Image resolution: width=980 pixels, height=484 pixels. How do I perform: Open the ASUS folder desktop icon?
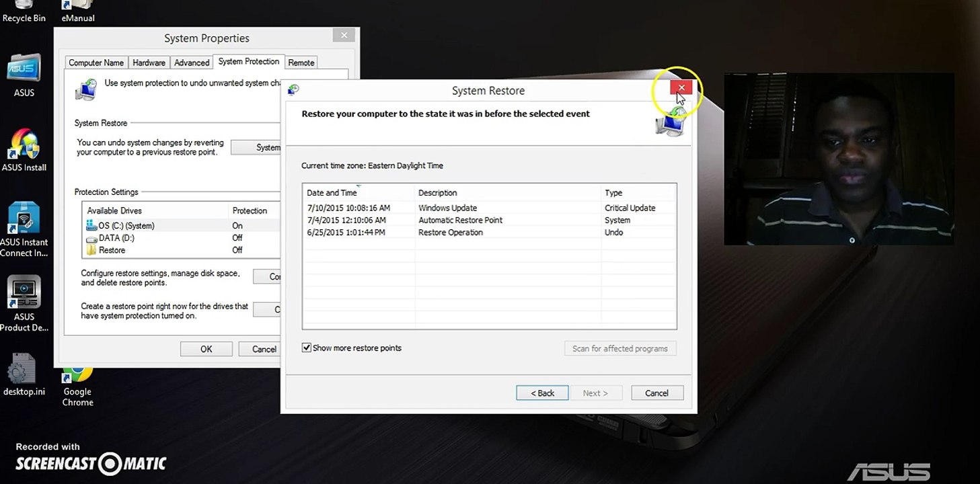click(x=24, y=75)
